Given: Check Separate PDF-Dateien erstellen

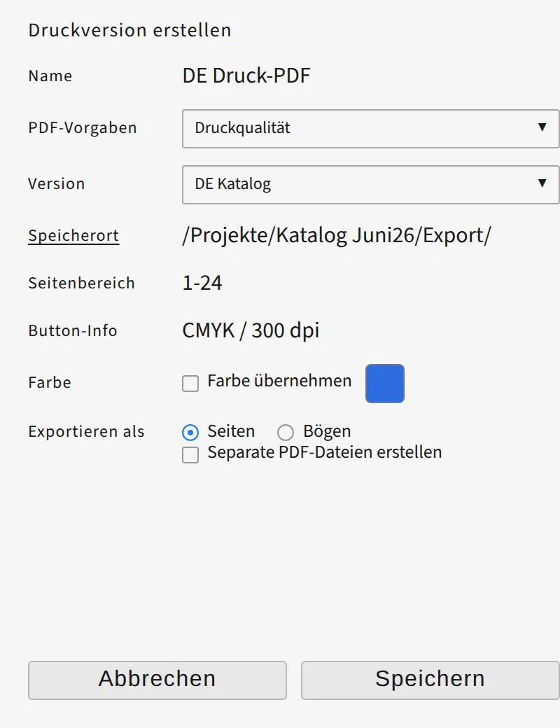Looking at the screenshot, I should coord(190,455).
